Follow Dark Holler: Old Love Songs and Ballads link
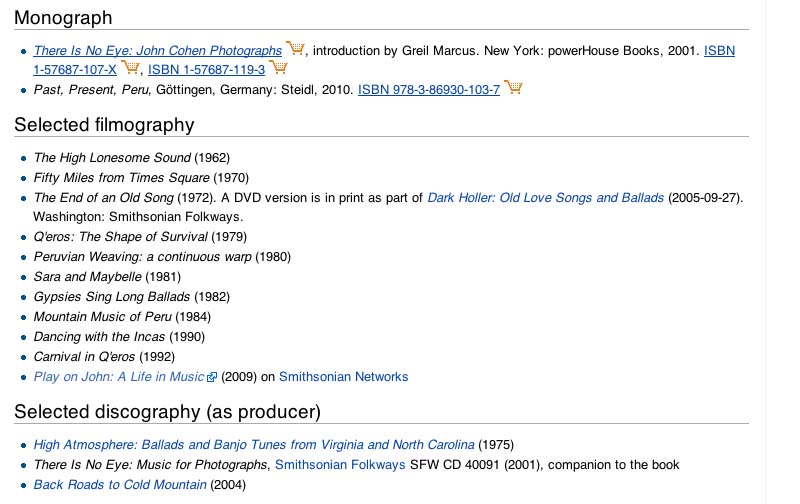 pos(545,197)
